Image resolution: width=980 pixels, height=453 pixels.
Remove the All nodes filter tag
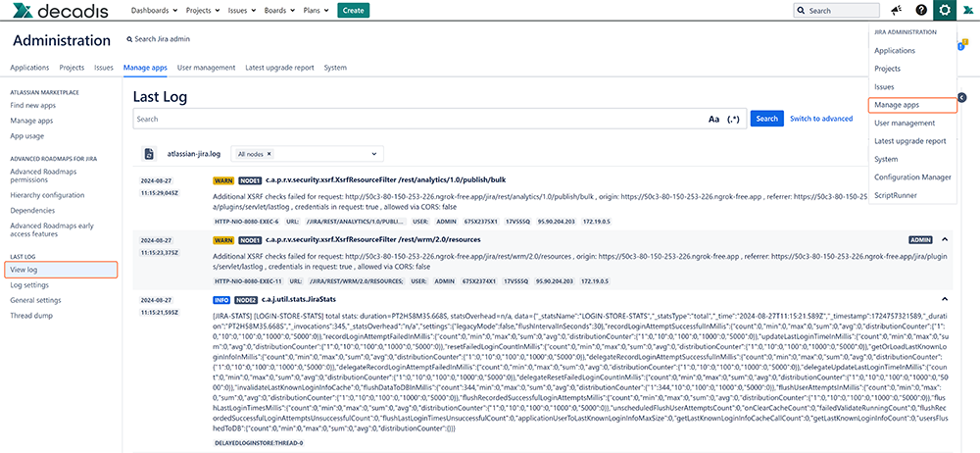(x=269, y=154)
